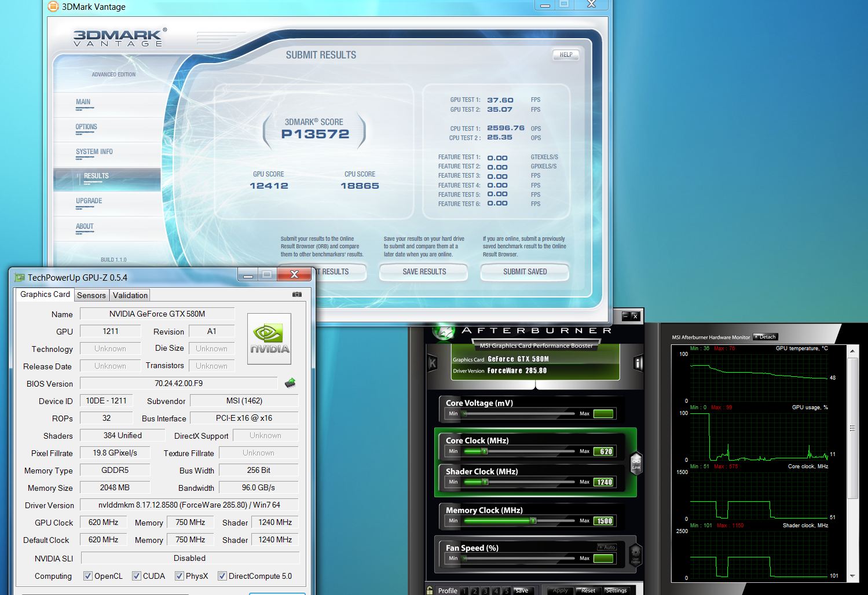868x595 pixels.
Task: Open SYSTEM INFO section in 3DMark Vantage
Action: coord(107,154)
